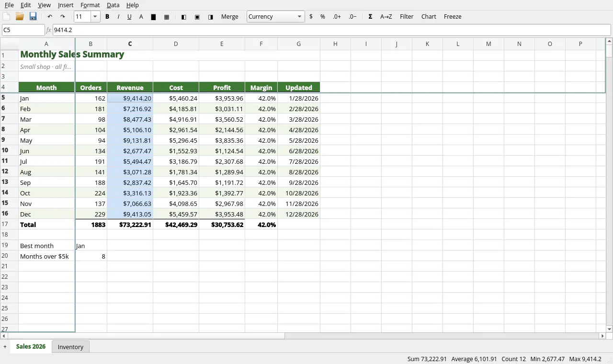Add a new sheet with the plus button
The image size is (613, 364).
coord(5,347)
